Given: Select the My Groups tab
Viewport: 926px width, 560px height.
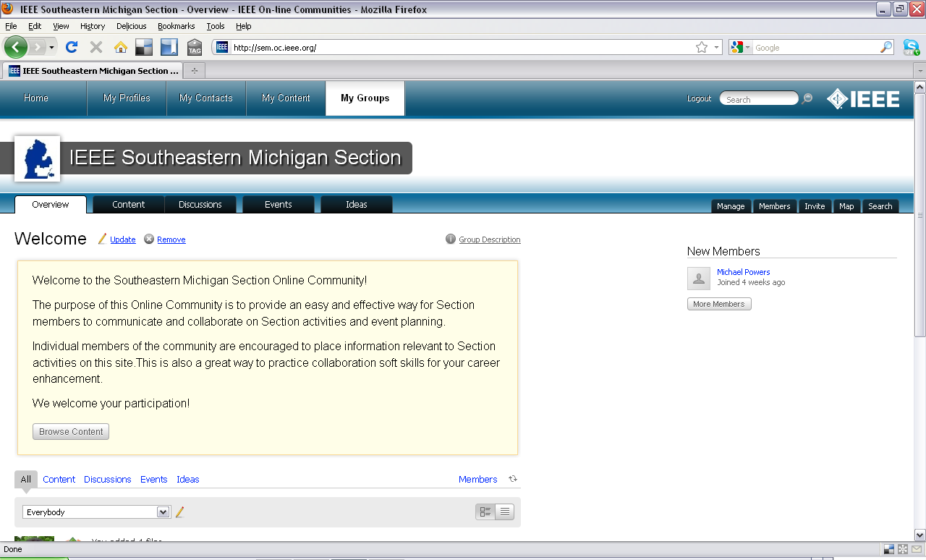Looking at the screenshot, I should click(365, 98).
